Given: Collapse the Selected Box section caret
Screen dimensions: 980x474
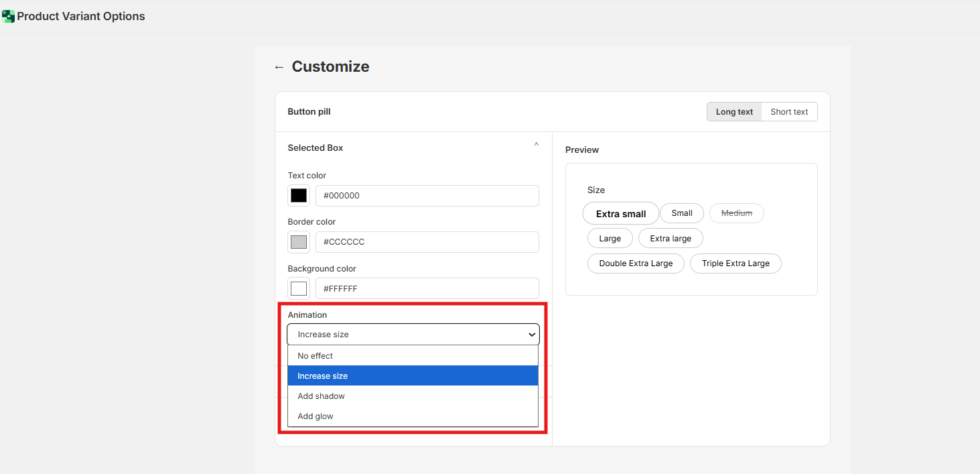Looking at the screenshot, I should (x=536, y=145).
